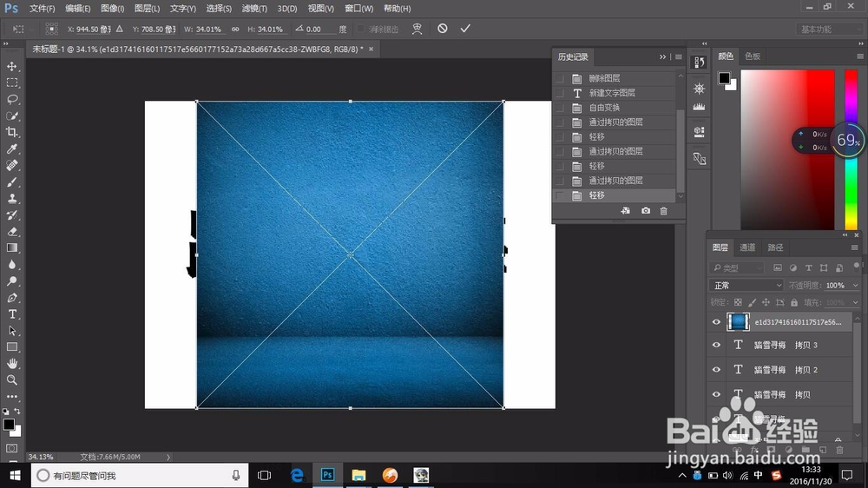Cancel the transform with the circle-slash icon
The height and width of the screenshot is (488, 868).
443,29
